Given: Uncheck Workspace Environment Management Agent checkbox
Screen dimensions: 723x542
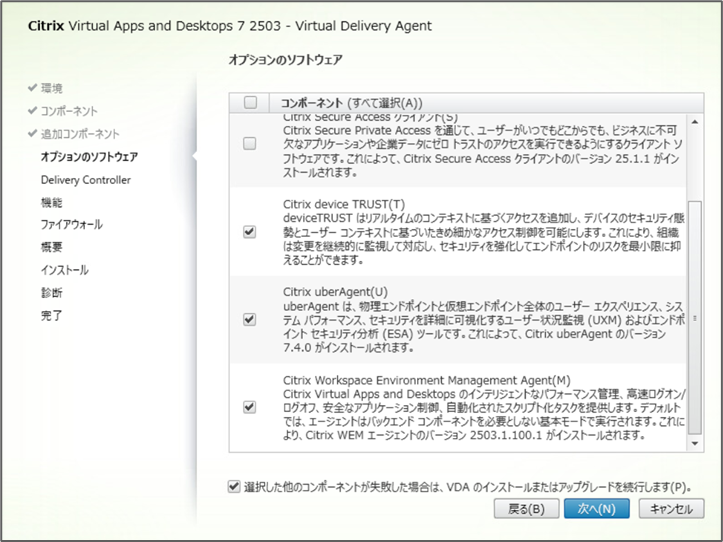Looking at the screenshot, I should [x=249, y=407].
